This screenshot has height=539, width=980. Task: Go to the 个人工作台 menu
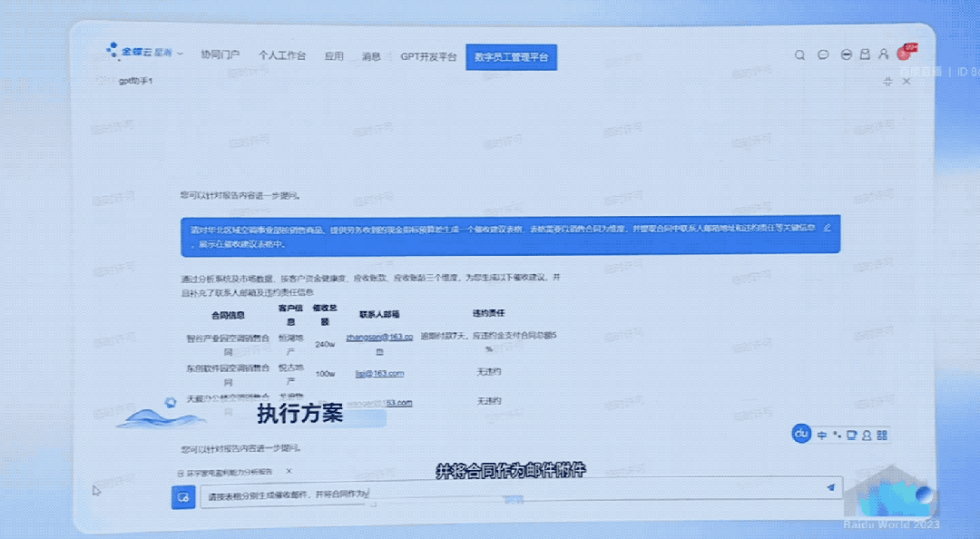[282, 56]
